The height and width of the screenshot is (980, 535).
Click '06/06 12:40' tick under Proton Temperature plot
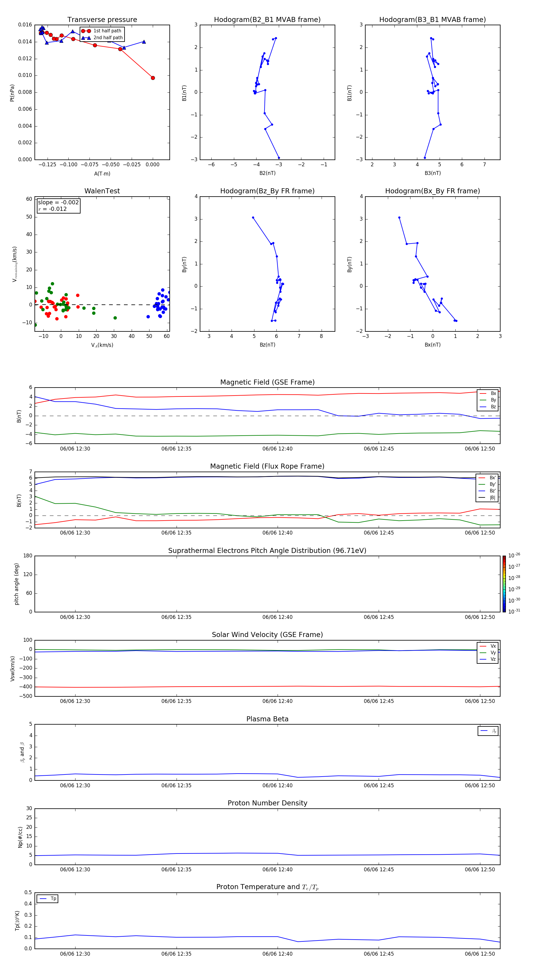278,954
